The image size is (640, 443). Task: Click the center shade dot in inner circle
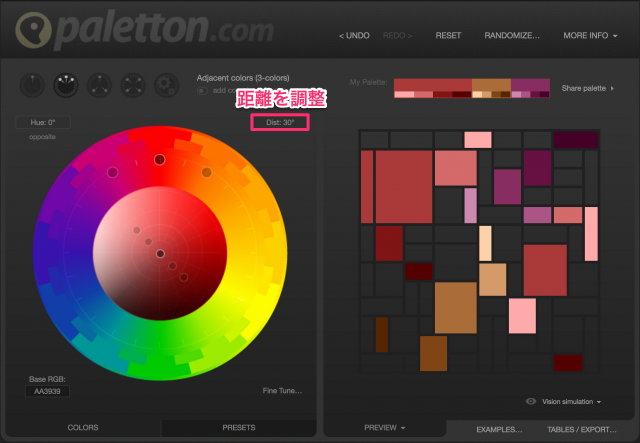pos(160,254)
